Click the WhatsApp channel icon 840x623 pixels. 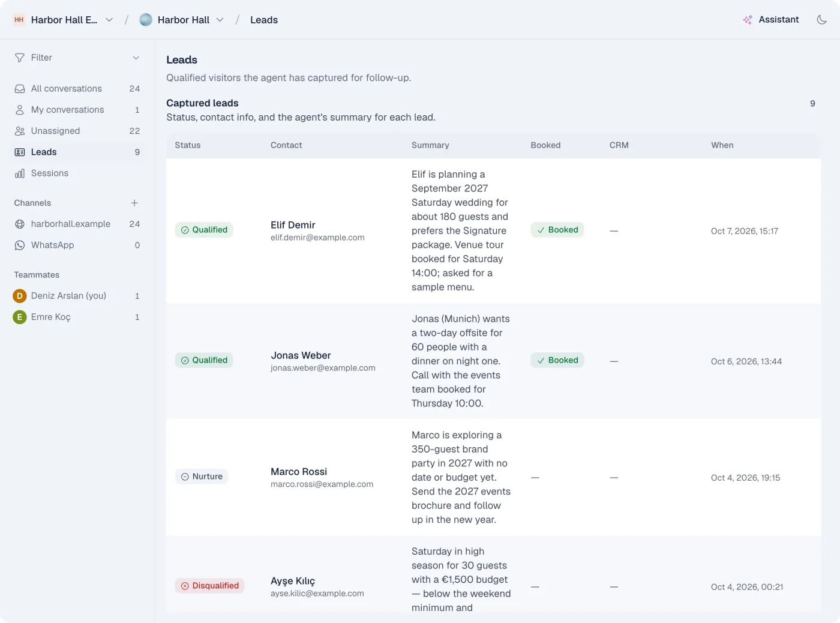(20, 245)
